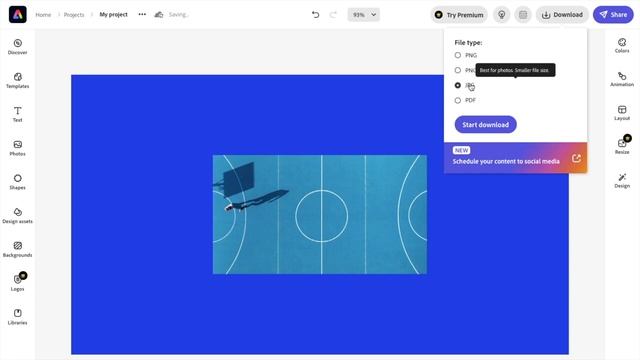Open the three-dot project menu

142,14
